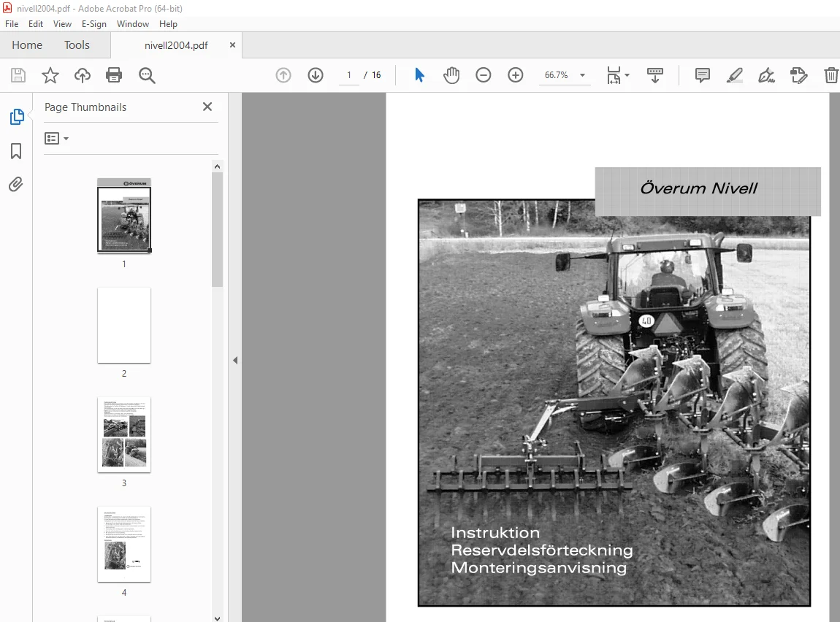Image resolution: width=840 pixels, height=622 pixels.
Task: Click the Save file icon
Action: tap(18, 75)
